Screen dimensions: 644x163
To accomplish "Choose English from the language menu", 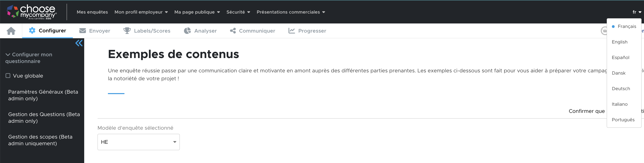I will (x=620, y=42).
